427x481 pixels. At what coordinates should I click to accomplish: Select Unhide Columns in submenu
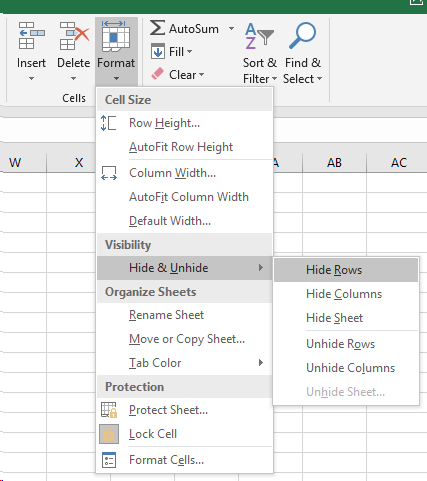(x=346, y=368)
